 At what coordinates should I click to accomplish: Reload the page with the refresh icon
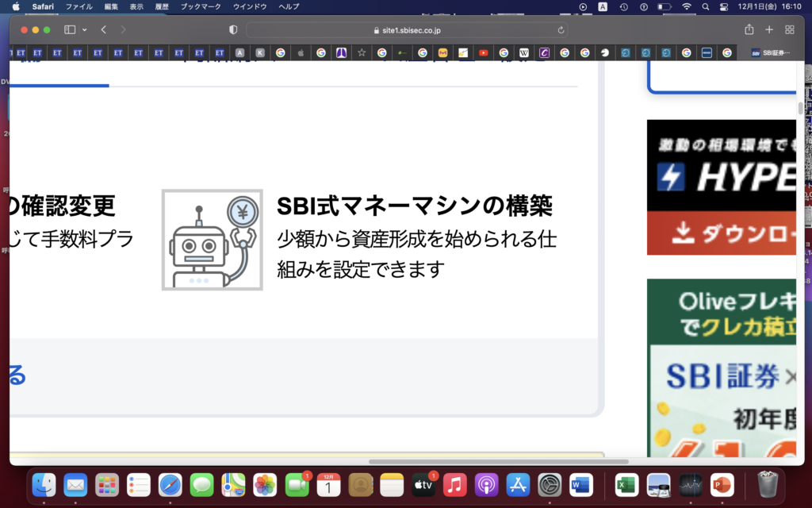[x=561, y=30]
